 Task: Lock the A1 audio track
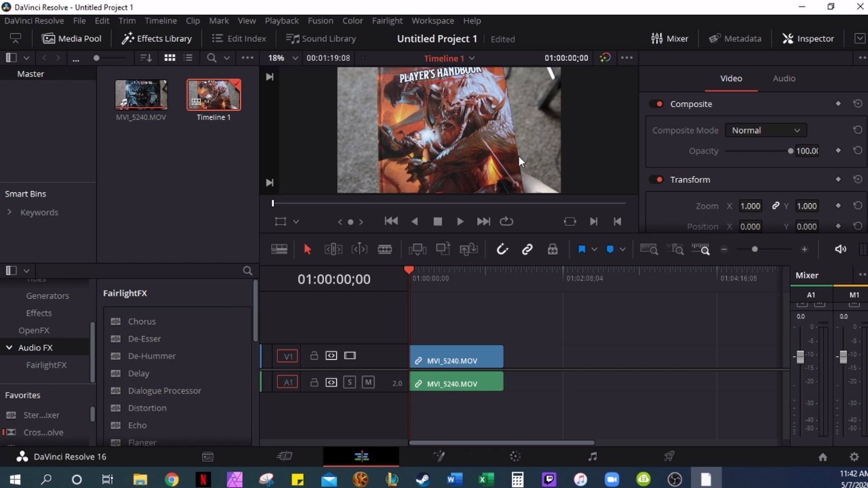(314, 382)
